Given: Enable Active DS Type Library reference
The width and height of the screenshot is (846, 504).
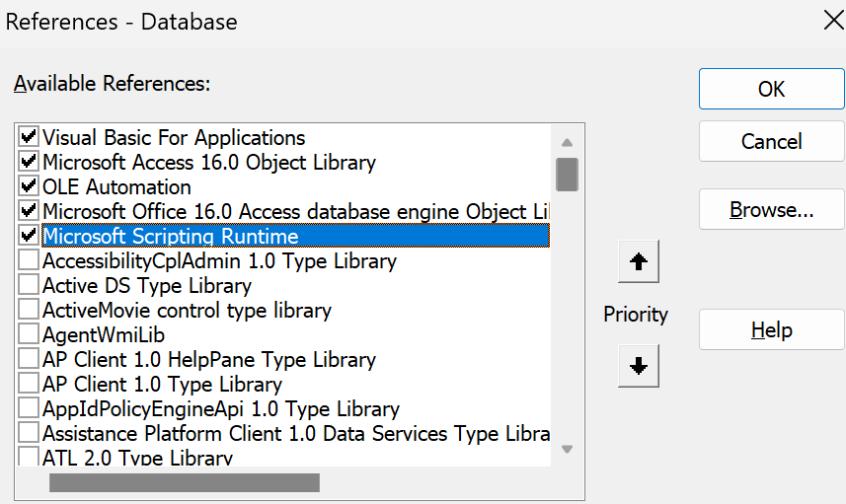Looking at the screenshot, I should 29,285.
